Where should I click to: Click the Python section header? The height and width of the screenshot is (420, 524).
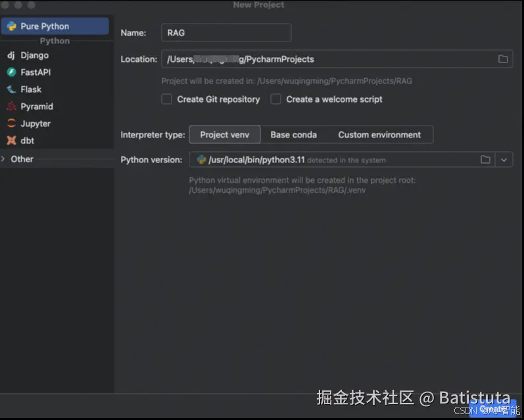pos(55,41)
